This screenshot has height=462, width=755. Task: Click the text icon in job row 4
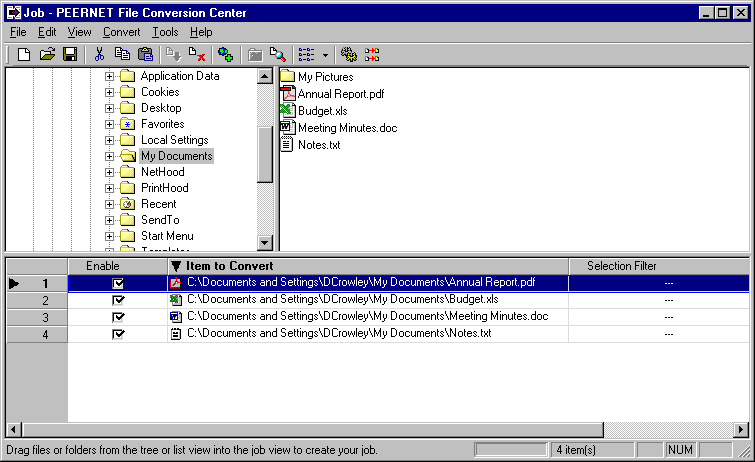tap(176, 333)
